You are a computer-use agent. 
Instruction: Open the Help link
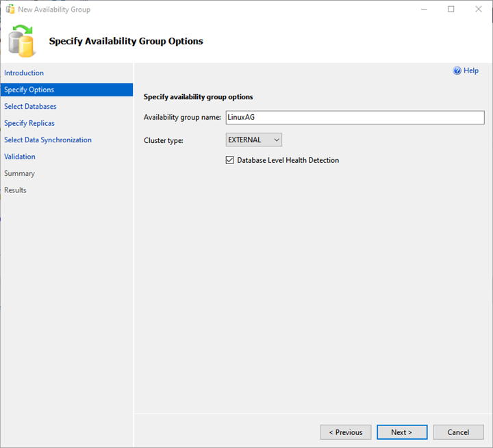471,70
